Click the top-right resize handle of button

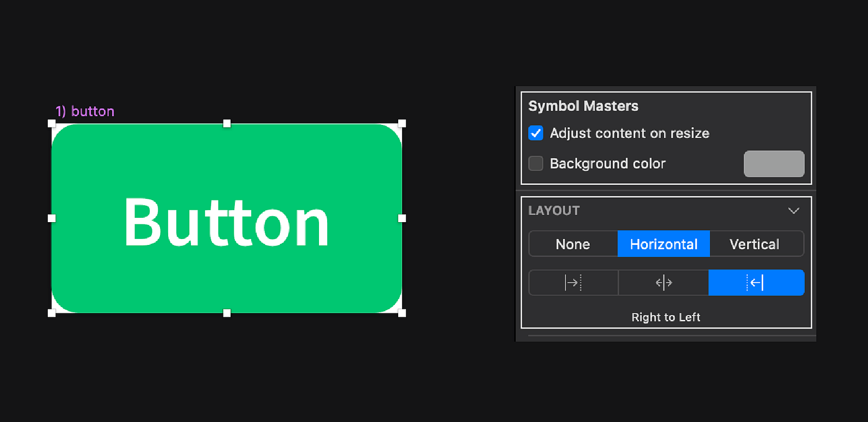pos(402,124)
